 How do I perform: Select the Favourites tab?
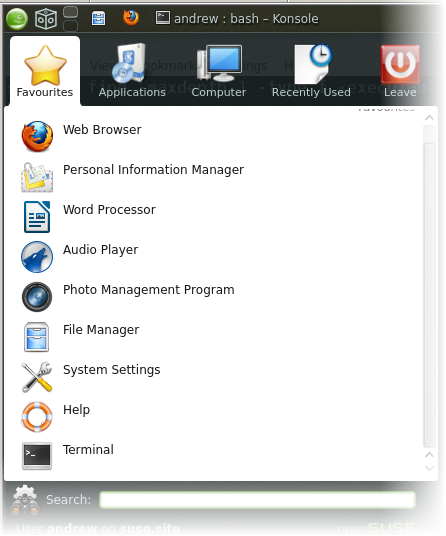click(x=45, y=71)
